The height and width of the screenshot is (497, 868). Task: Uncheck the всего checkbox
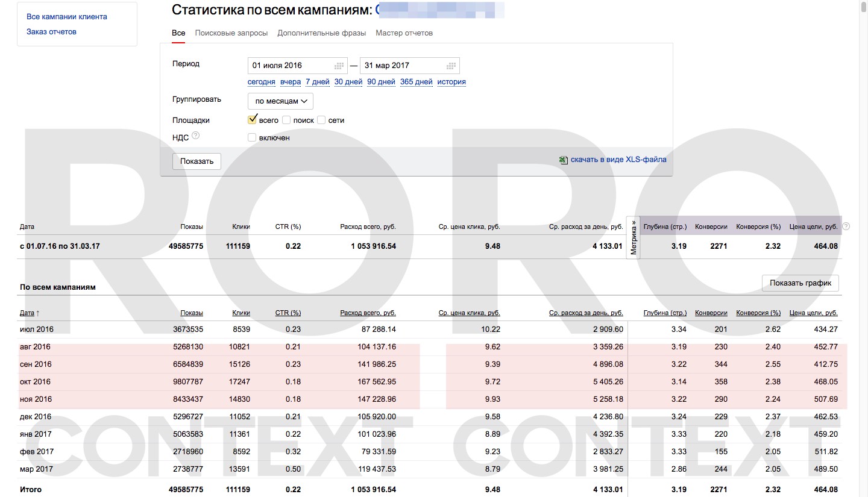point(253,119)
